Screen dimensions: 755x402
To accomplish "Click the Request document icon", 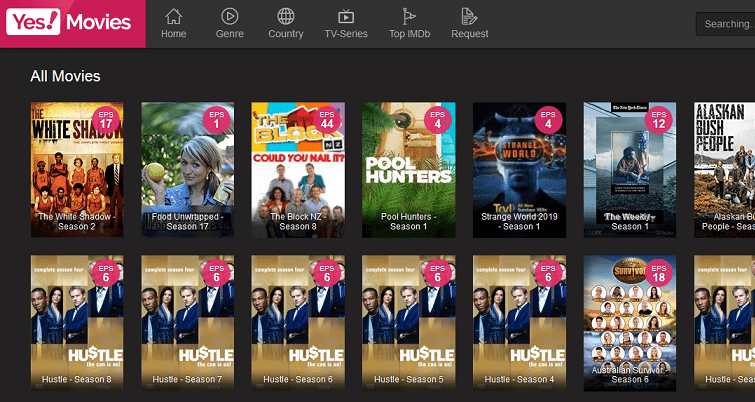I will coord(469,16).
